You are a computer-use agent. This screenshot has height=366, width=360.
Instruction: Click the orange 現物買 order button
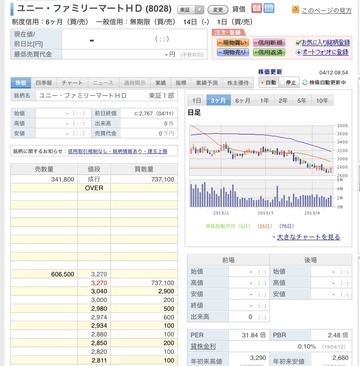pos(233,42)
